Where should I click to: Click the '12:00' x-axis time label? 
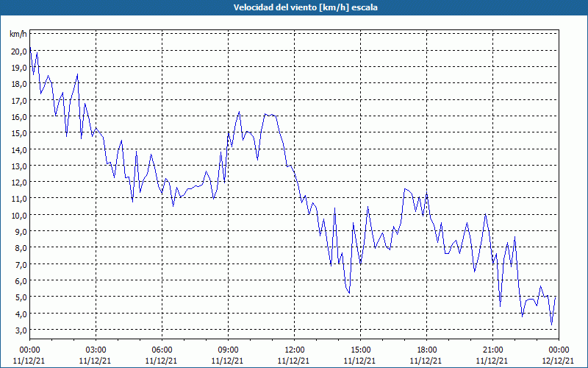click(x=295, y=350)
